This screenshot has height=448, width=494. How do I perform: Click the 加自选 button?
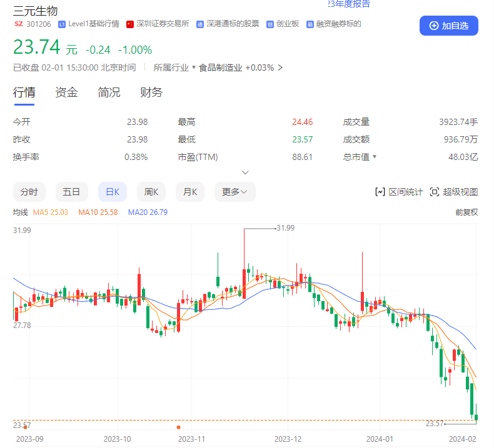click(x=448, y=26)
